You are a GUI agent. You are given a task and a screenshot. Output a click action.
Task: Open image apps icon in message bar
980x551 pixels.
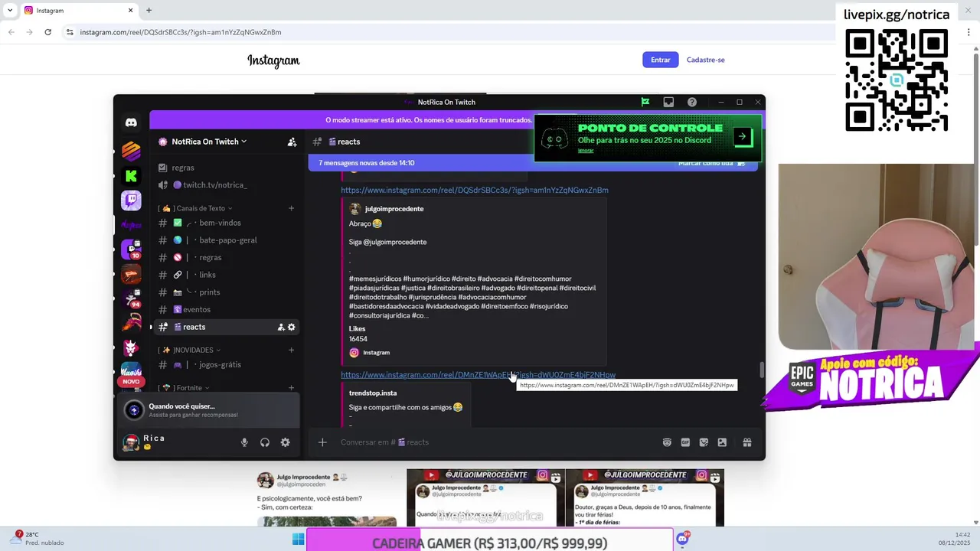(x=722, y=442)
